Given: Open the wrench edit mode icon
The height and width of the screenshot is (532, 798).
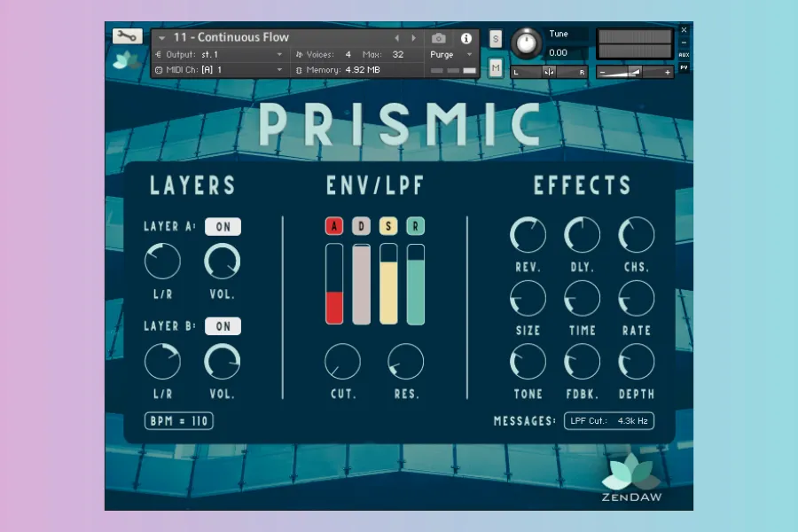Looking at the screenshot, I should pos(127,36).
